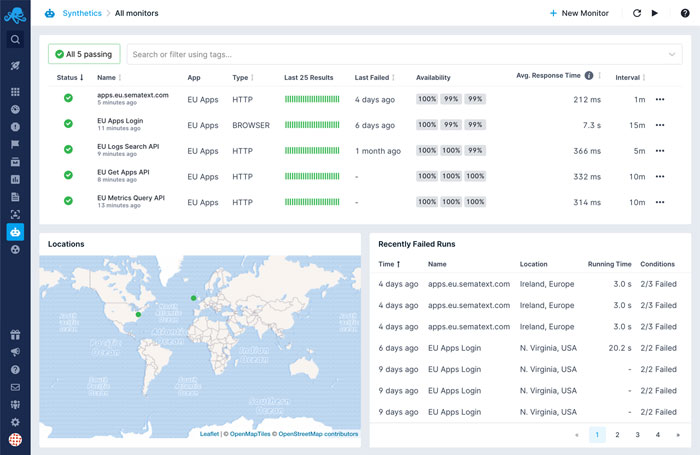Expand the tag filter dropdown arrow
This screenshot has width=700, height=455.
point(672,54)
